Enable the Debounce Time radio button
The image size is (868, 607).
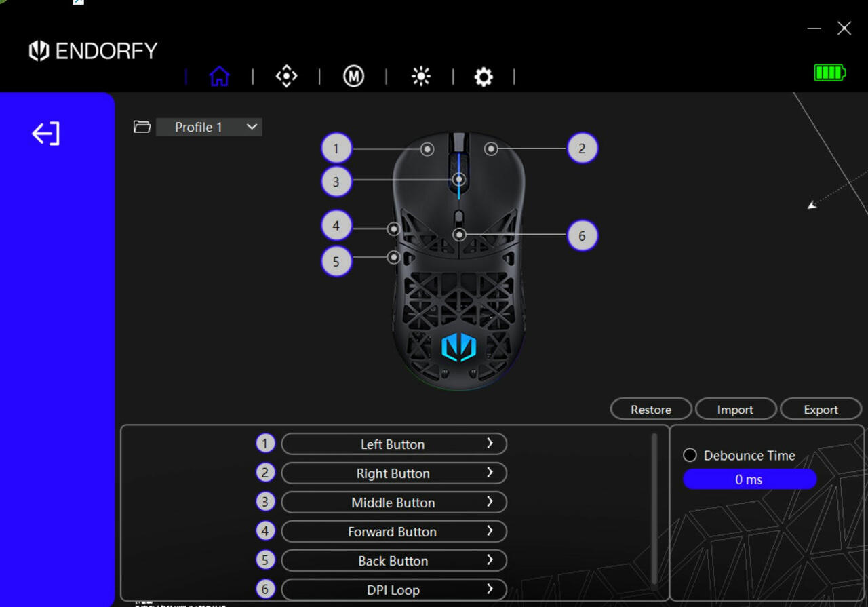click(x=690, y=455)
